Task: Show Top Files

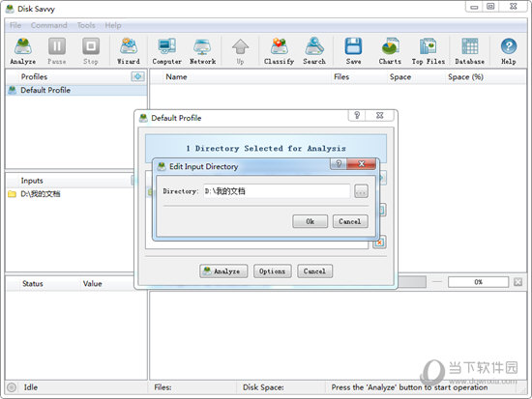Action: click(429, 51)
